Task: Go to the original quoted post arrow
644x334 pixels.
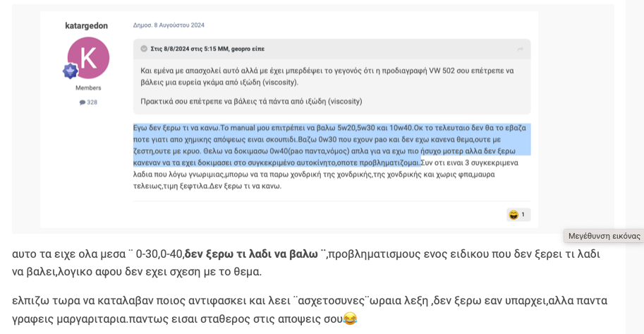Action: (x=520, y=49)
